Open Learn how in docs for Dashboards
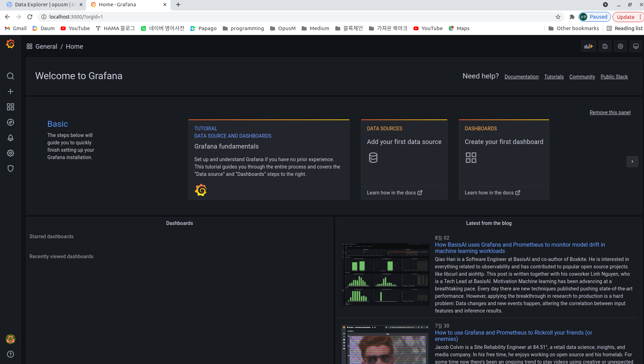Screen dimensions: 644x364 (x=492, y=193)
